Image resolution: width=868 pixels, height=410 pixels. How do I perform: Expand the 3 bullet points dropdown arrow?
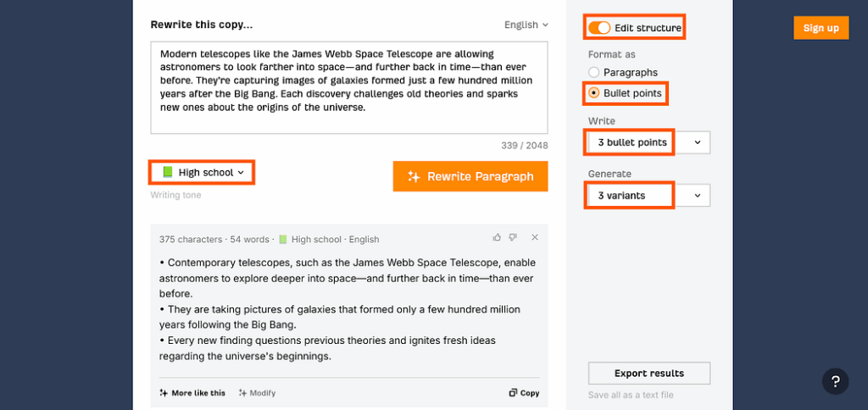coord(698,142)
